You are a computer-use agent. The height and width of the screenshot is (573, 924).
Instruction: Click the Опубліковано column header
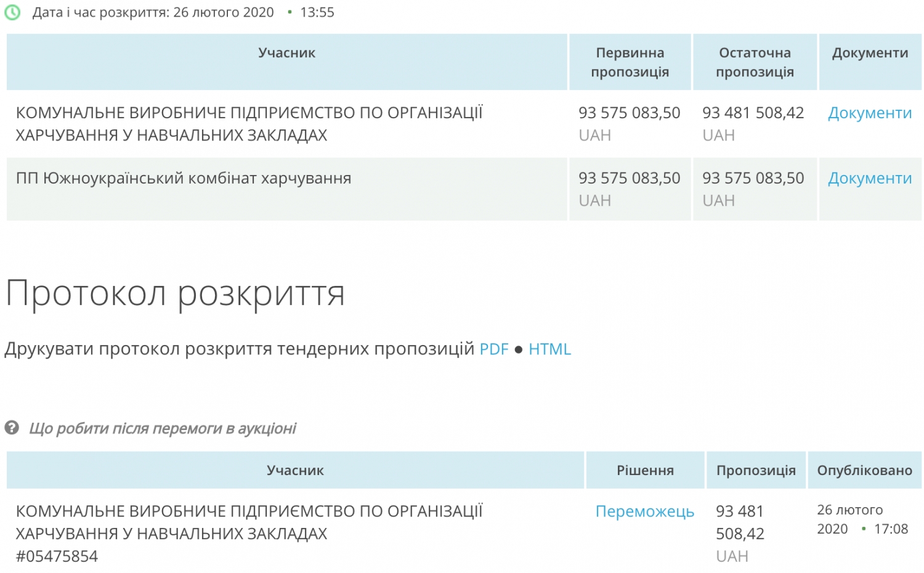(864, 471)
